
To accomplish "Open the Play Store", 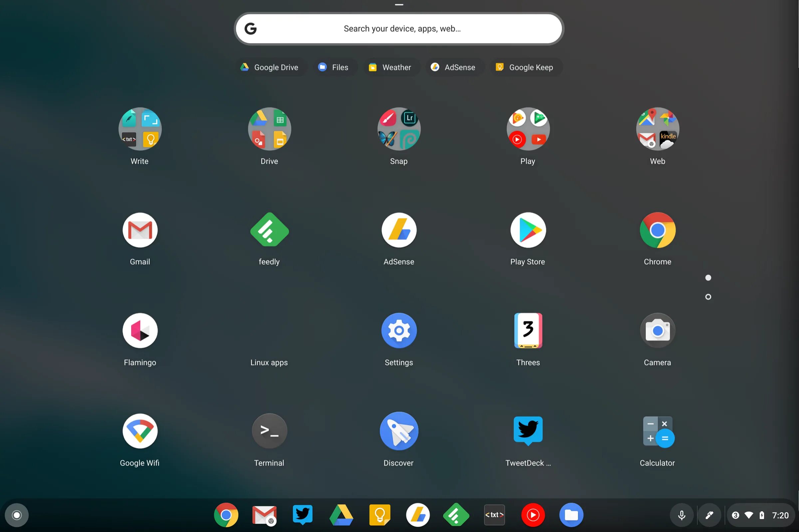I will point(528,230).
